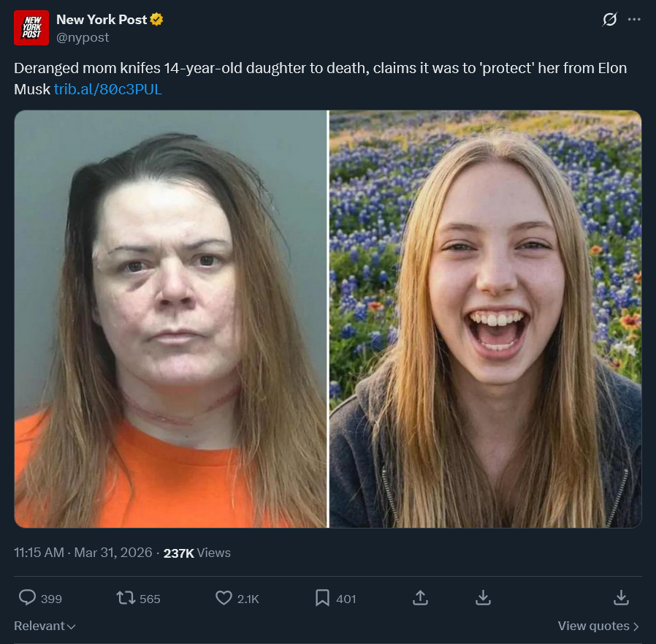Open the right bluebonnet field photo
This screenshot has width=656, height=644.
tap(485, 319)
